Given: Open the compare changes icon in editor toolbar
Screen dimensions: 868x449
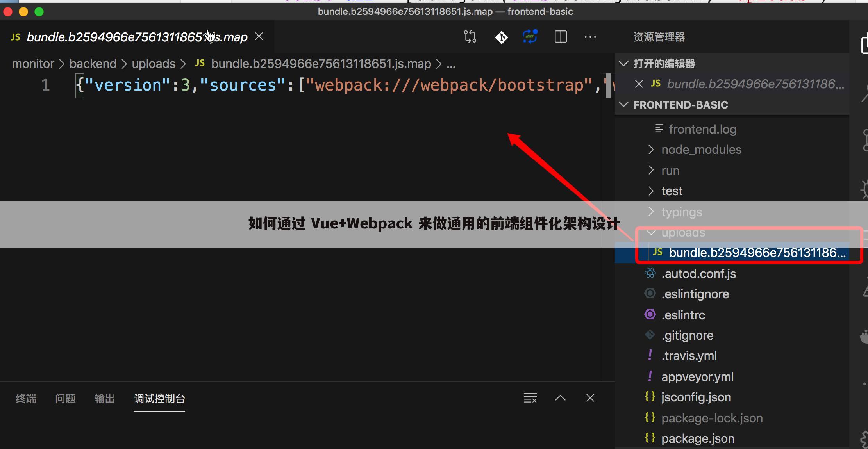Looking at the screenshot, I should (470, 37).
